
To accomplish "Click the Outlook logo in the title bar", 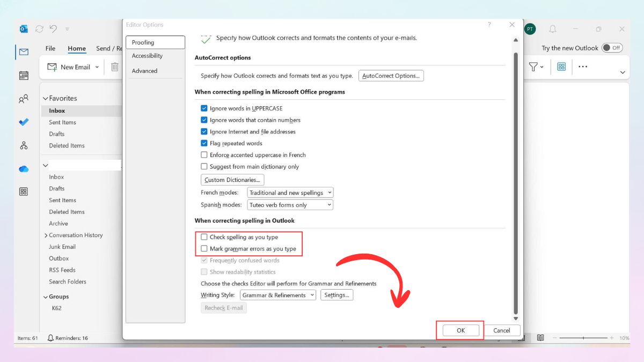I will point(24,29).
